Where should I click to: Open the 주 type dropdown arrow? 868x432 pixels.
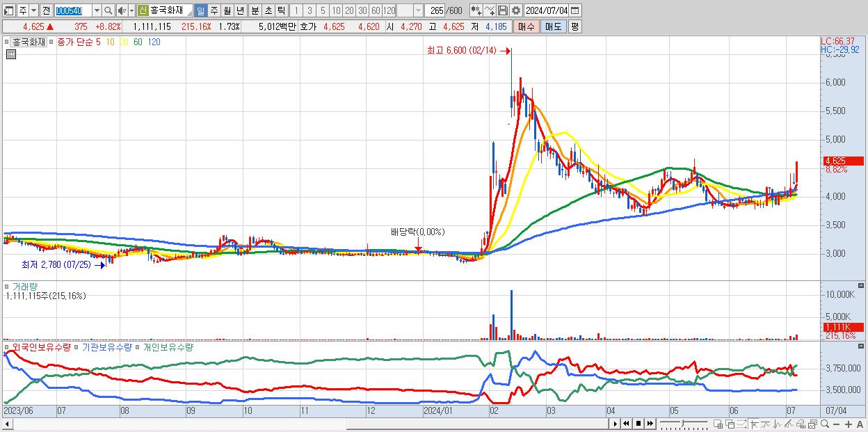pyautogui.click(x=33, y=11)
